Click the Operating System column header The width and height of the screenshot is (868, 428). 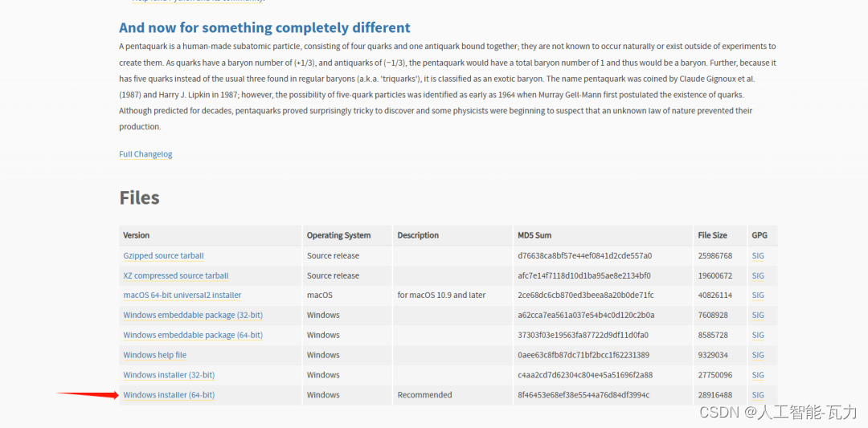click(x=339, y=235)
